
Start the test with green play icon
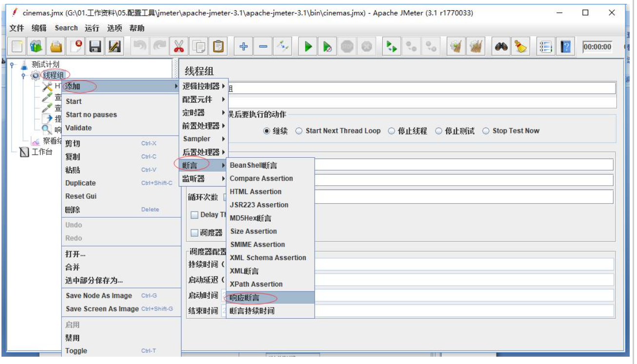308,47
